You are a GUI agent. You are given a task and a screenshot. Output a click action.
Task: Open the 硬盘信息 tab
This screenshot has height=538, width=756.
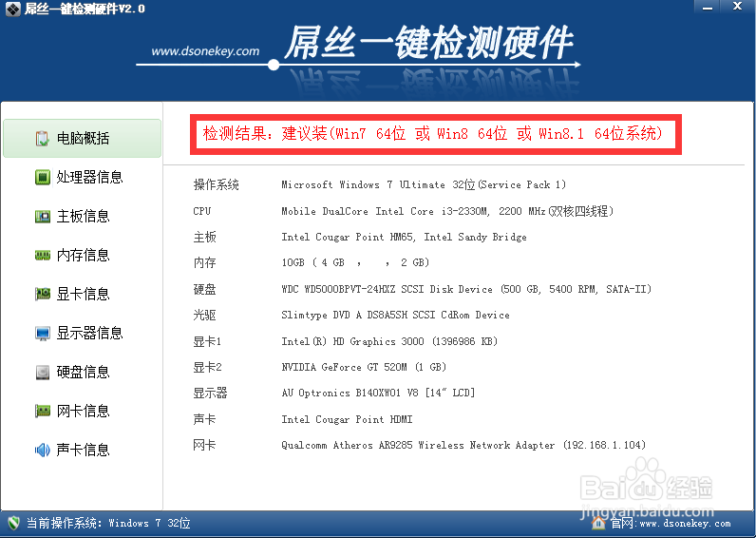click(82, 372)
